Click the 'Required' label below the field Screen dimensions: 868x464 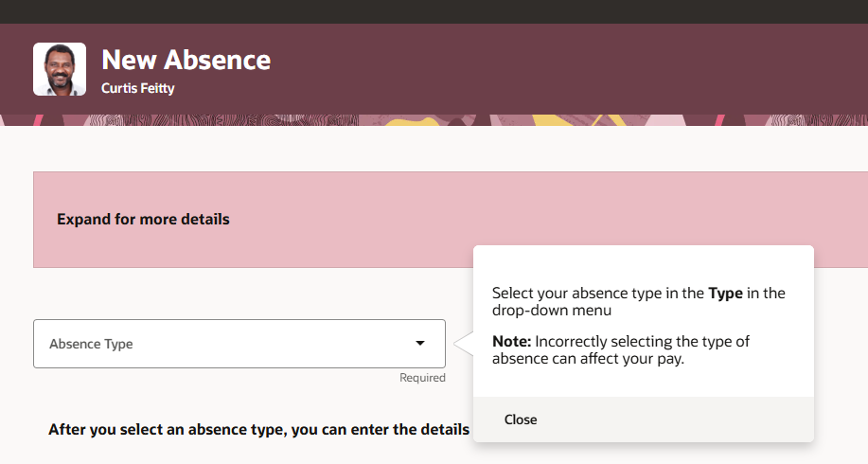422,378
